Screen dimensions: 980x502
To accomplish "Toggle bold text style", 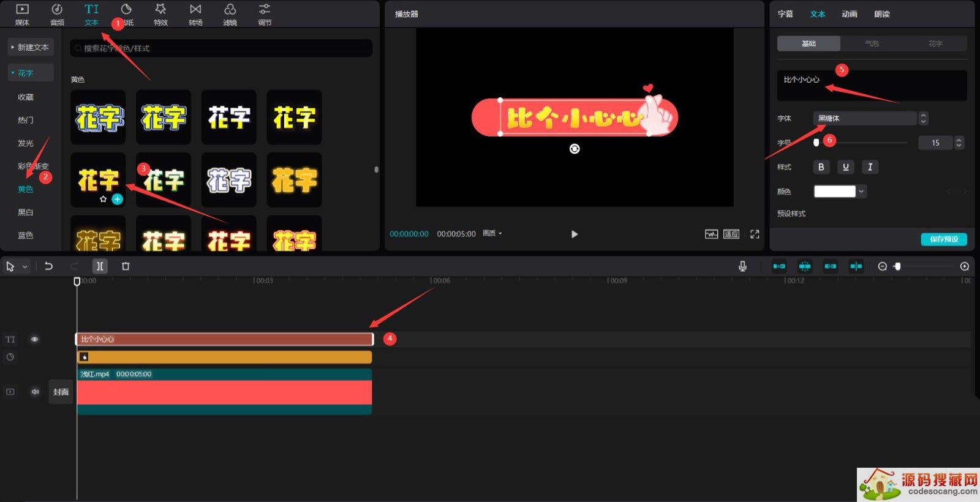I will coord(821,167).
